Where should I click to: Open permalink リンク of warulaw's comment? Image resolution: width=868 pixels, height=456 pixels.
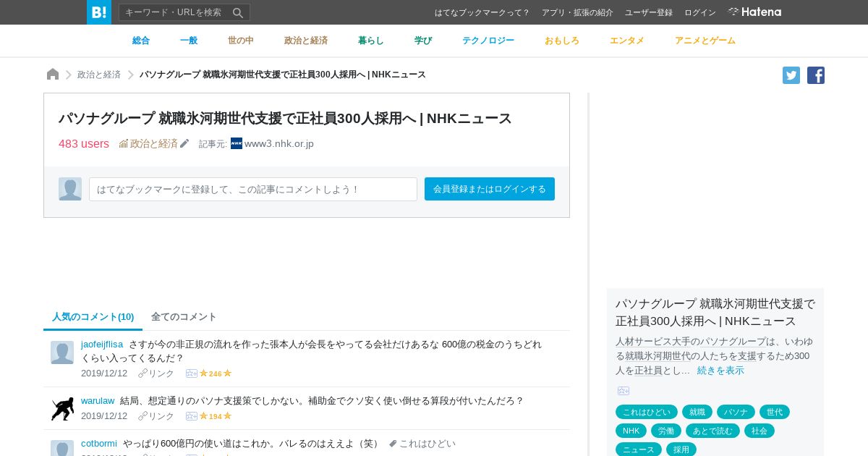[x=156, y=416]
